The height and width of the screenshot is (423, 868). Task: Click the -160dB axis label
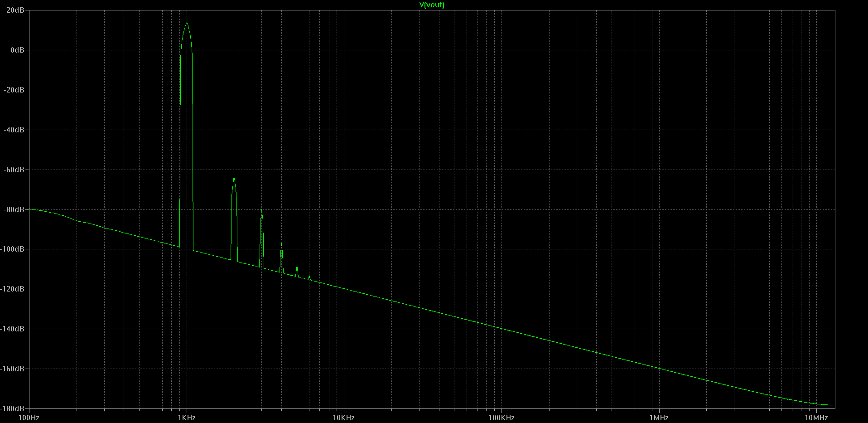click(x=12, y=369)
